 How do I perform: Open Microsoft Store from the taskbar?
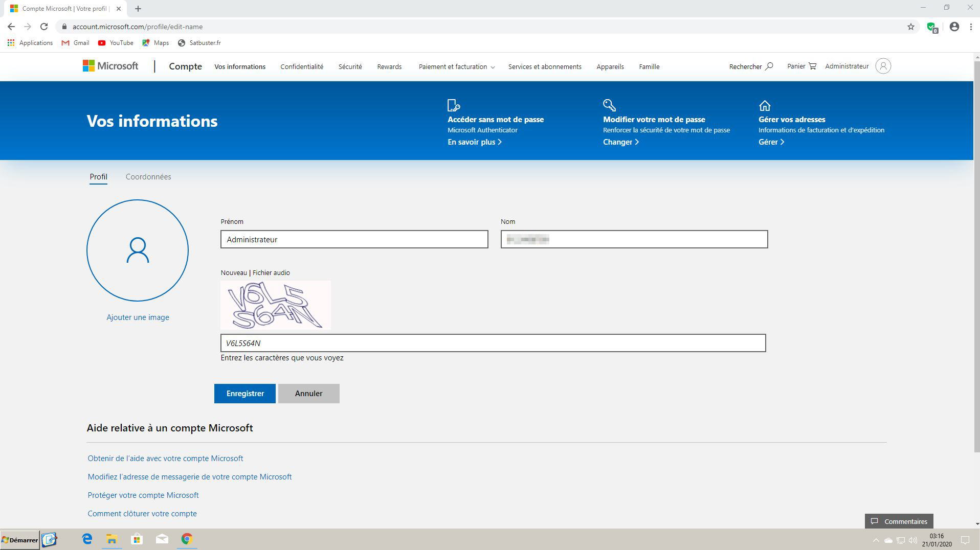click(137, 539)
